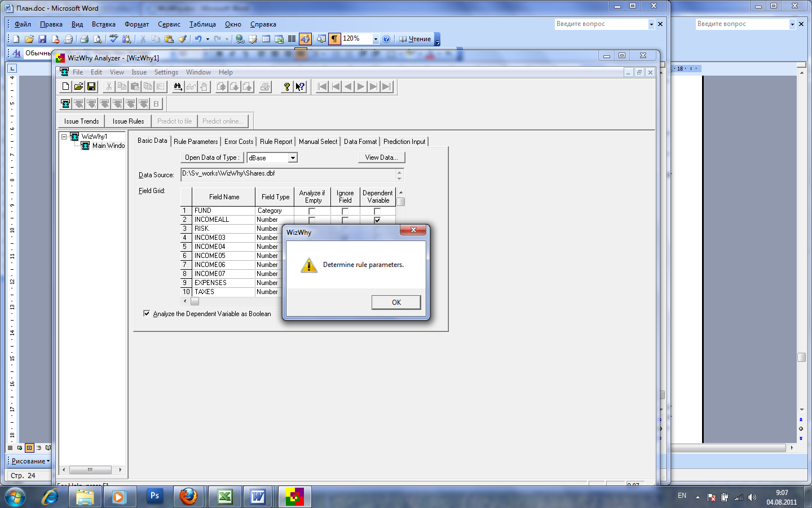Viewport: 812px width, 508px height.
Task: Open Word's Формат menu
Action: click(136, 24)
